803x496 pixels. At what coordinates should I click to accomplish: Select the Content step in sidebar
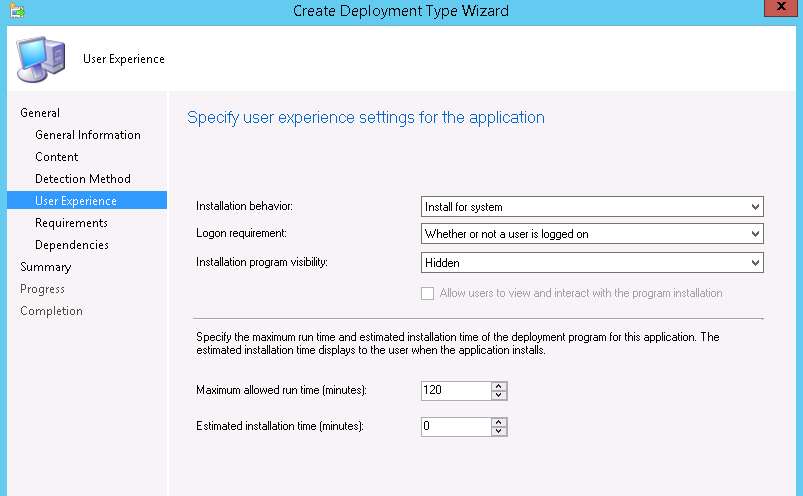click(57, 157)
